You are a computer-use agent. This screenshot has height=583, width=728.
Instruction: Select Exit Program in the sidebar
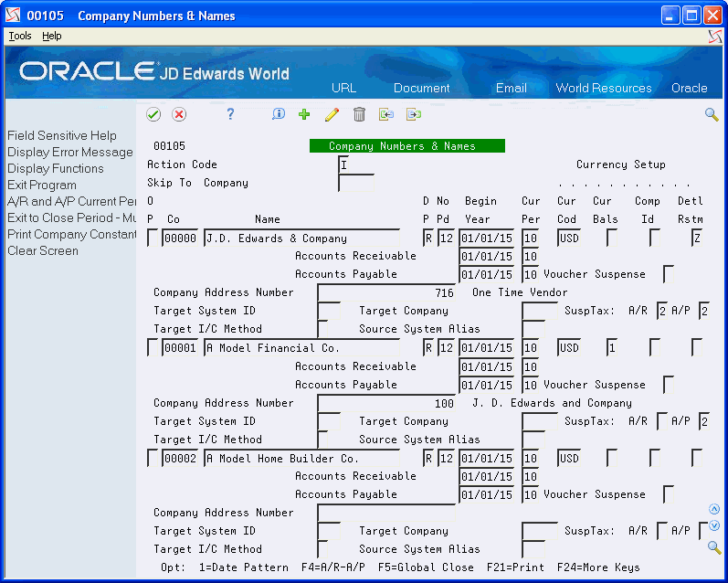(x=42, y=185)
